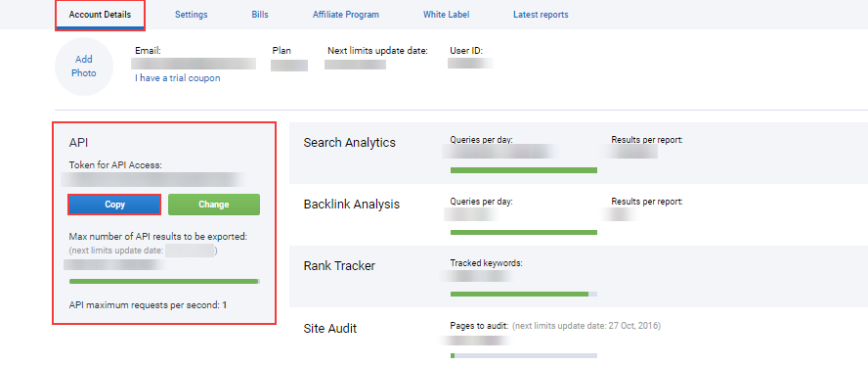Image resolution: width=868 pixels, height=366 pixels.
Task: Click the Add Photo avatar circle
Action: coord(84,67)
